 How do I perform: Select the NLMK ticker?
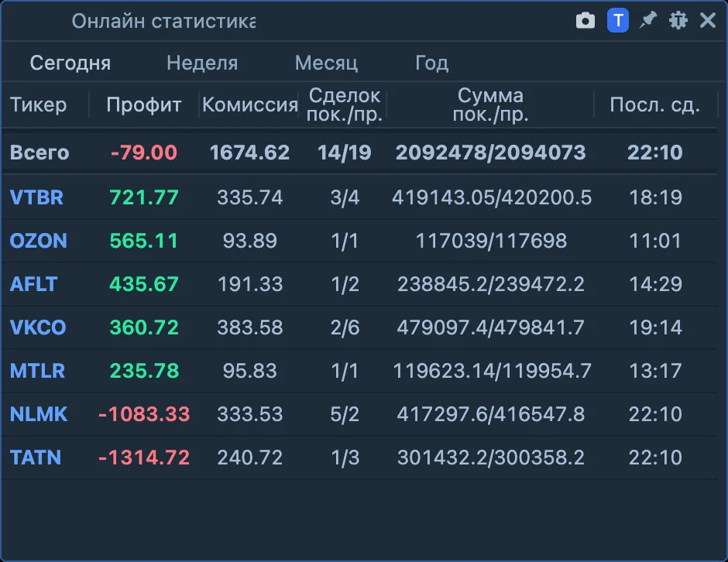(39, 414)
